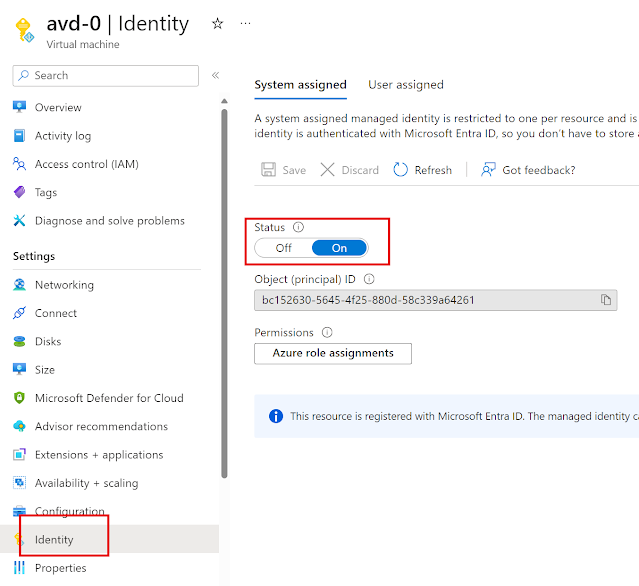Click the Advisor recommendations cloud icon
This screenshot has width=639, height=586.
(x=19, y=426)
